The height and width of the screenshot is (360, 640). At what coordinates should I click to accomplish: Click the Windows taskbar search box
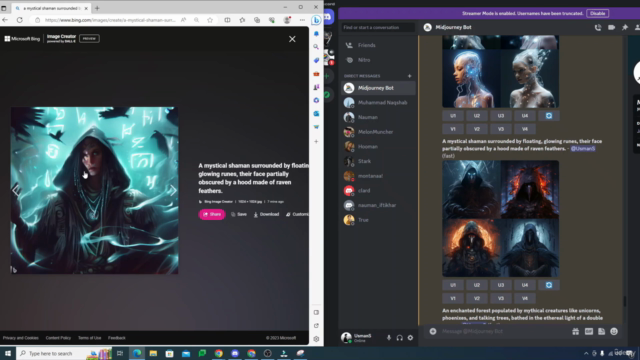(63, 353)
